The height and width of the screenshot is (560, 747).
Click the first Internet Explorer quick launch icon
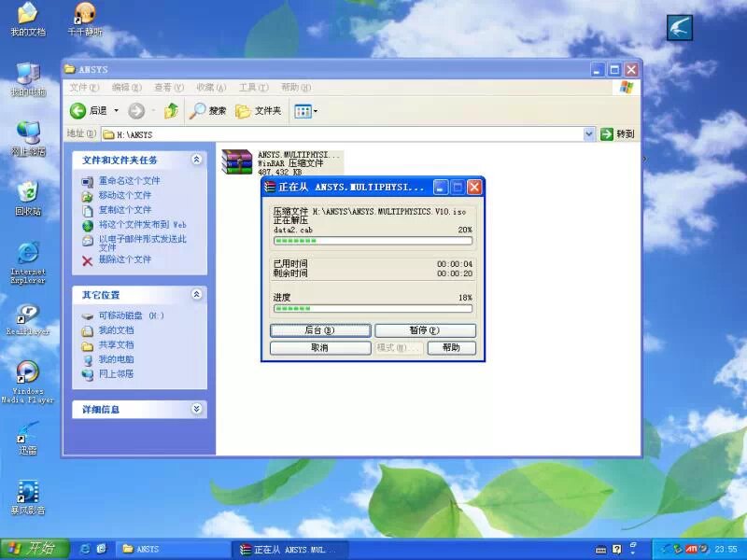tap(85, 549)
